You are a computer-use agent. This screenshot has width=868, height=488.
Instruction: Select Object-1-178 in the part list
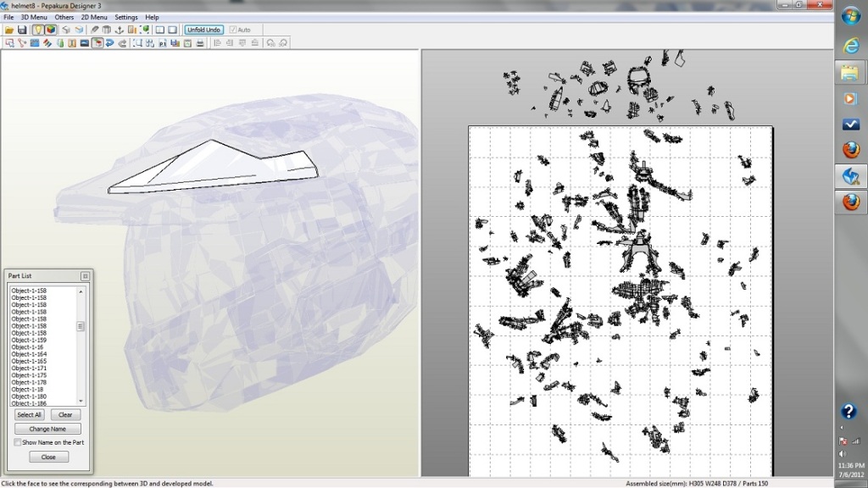29,382
